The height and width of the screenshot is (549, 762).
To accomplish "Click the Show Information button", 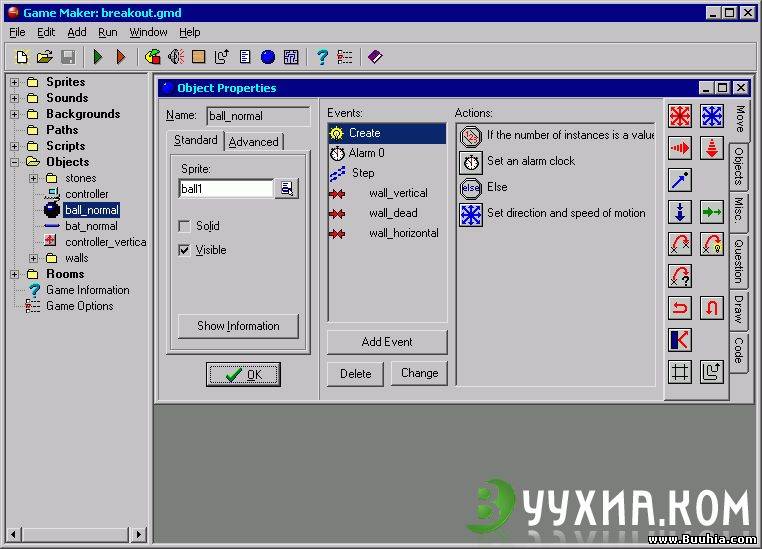I will [238, 326].
